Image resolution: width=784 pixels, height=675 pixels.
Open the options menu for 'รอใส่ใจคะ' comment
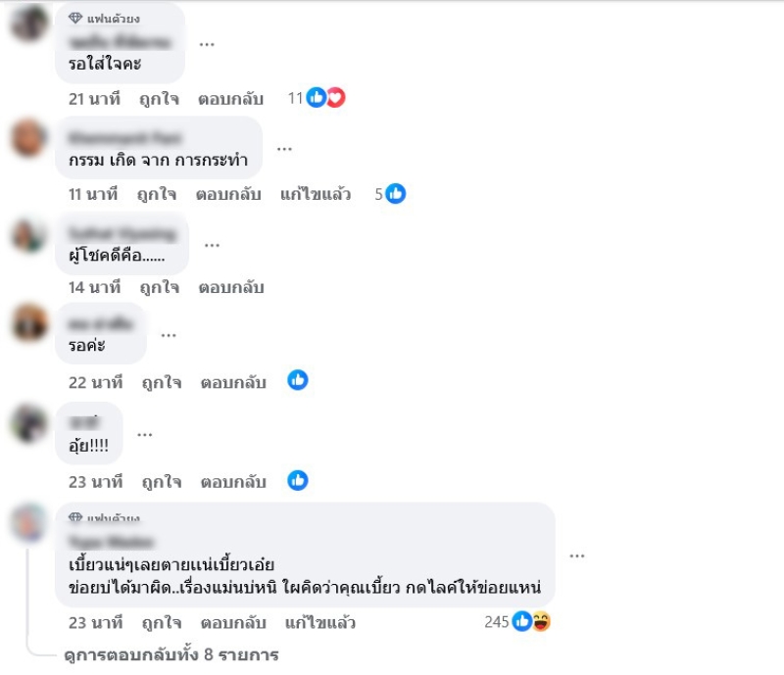(207, 44)
